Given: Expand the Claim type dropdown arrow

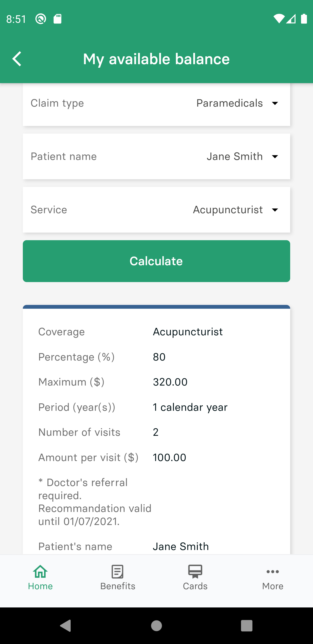Looking at the screenshot, I should click(x=275, y=103).
